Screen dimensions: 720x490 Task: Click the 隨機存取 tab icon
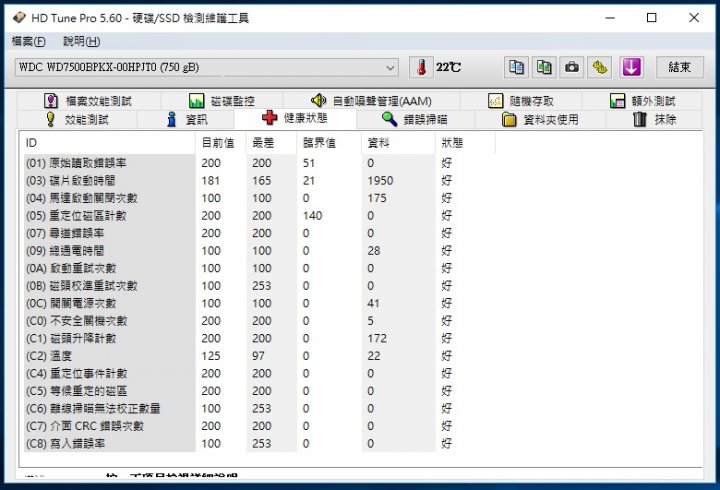coord(495,101)
